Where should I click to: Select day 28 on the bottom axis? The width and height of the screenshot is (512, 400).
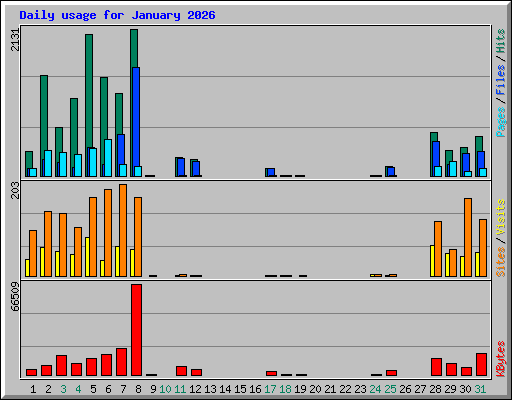coord(435,389)
